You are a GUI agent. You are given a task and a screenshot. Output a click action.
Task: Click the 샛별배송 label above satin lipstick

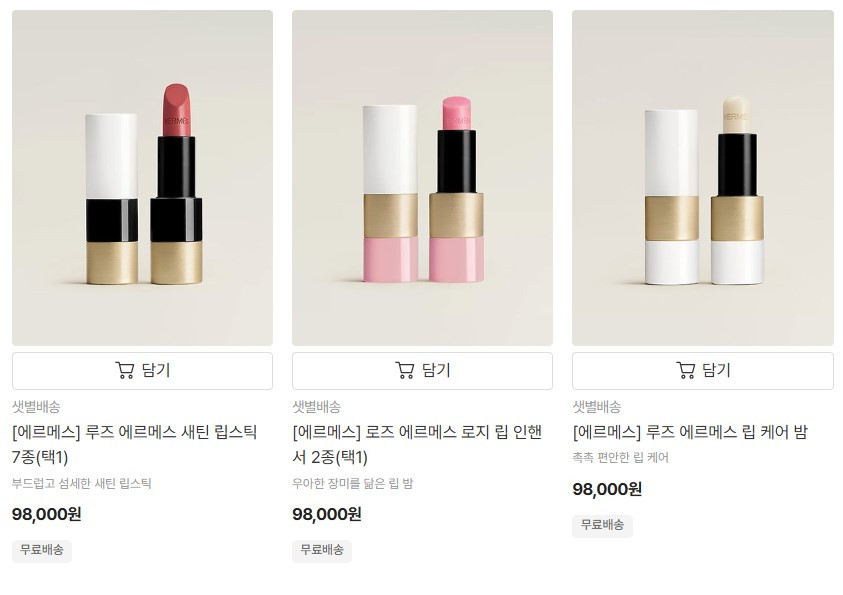point(36,407)
